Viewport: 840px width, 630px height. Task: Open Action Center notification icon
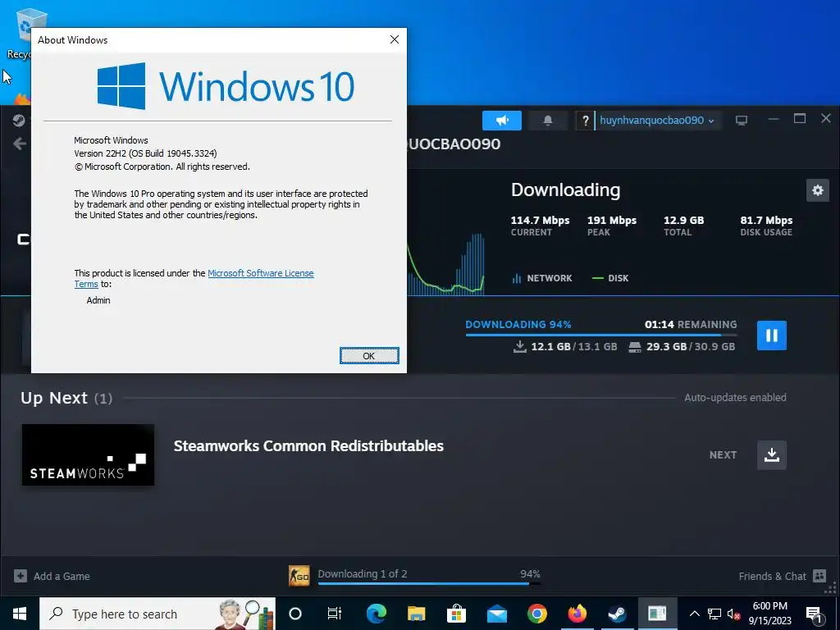pyautogui.click(x=814, y=614)
